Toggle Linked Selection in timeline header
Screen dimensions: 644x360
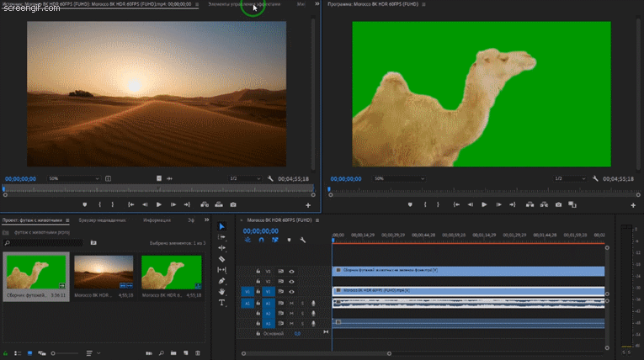pos(274,240)
